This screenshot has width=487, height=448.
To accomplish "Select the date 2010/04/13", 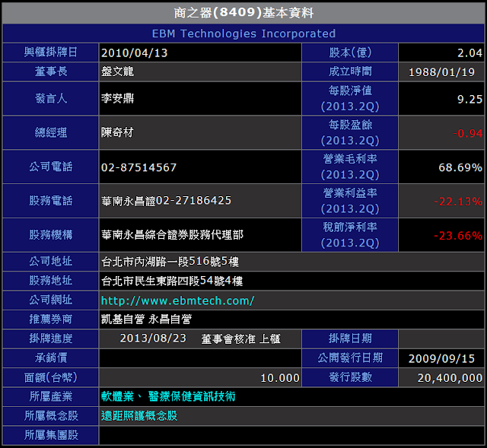I will coord(134,52).
